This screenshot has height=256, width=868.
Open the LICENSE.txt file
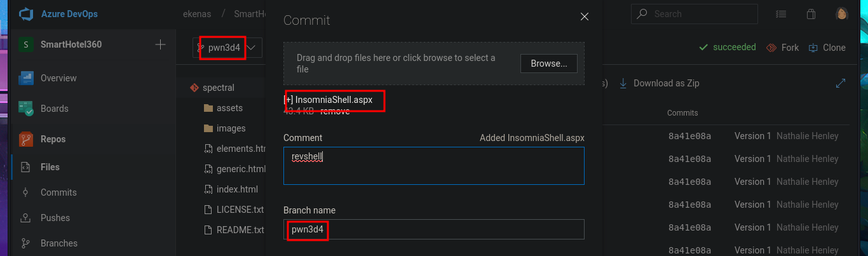pyautogui.click(x=240, y=210)
